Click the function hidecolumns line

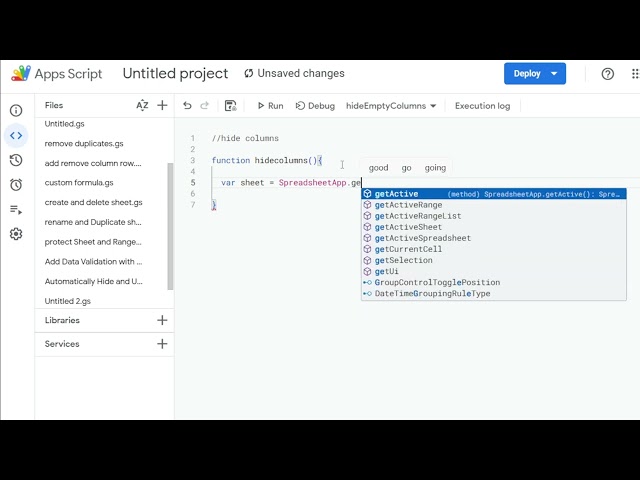[x=267, y=160]
